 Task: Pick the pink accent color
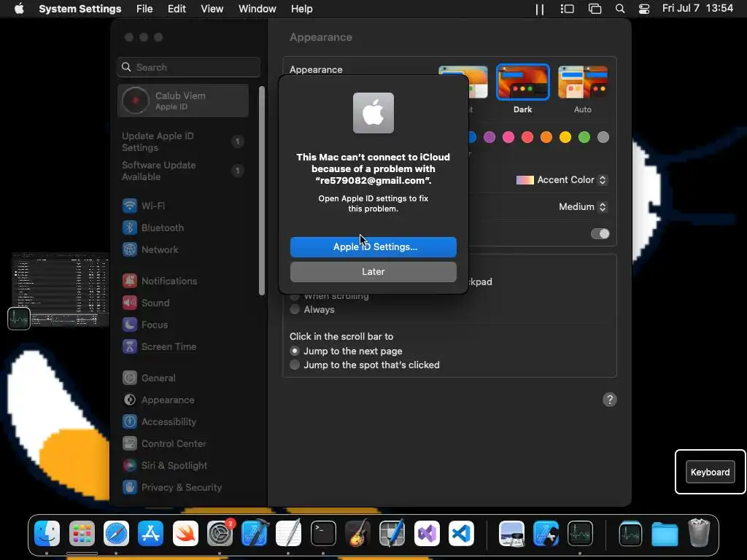tap(508, 137)
